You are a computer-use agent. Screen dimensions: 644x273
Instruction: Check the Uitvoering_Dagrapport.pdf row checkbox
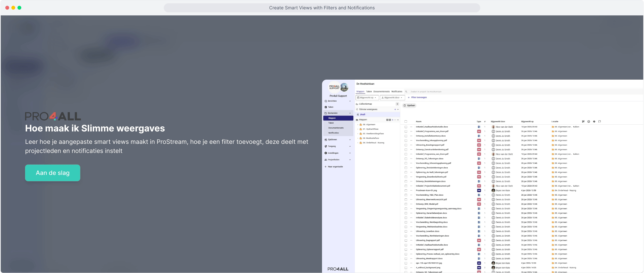point(406,241)
